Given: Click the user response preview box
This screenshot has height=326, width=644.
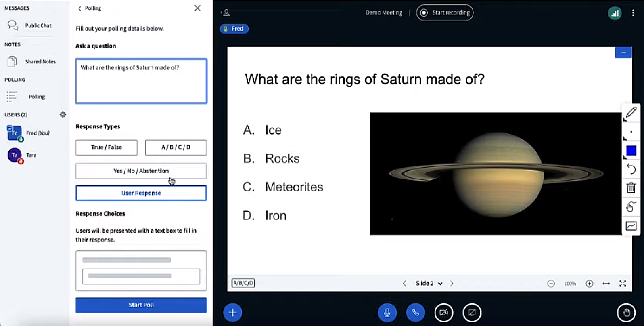Looking at the screenshot, I should 141,271.
